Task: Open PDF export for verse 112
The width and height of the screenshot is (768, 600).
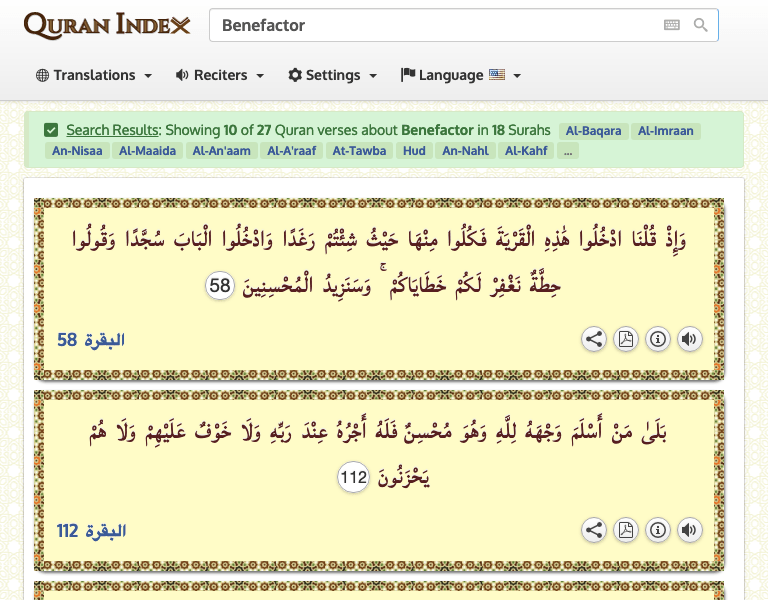Action: pyautogui.click(x=626, y=530)
